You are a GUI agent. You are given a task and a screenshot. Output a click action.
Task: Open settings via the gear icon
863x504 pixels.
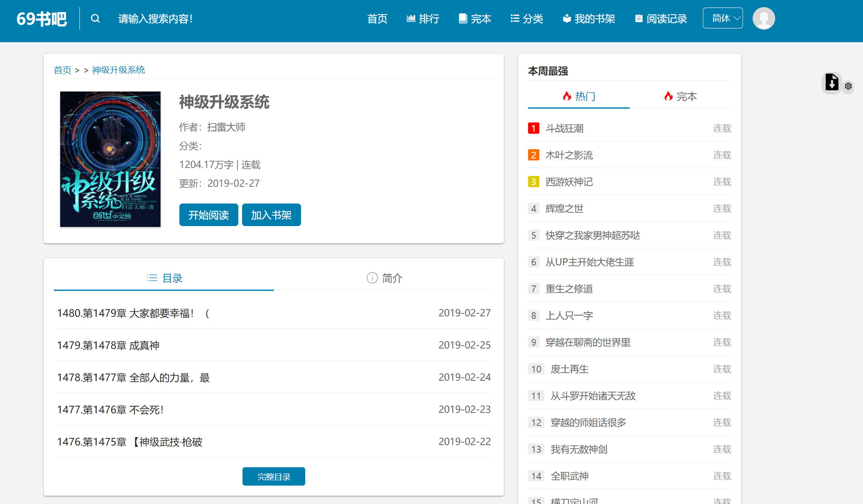tap(848, 86)
